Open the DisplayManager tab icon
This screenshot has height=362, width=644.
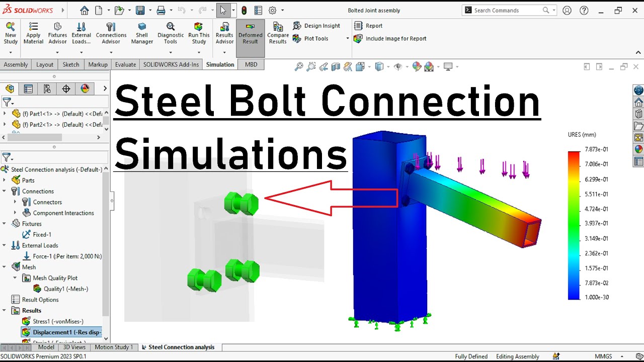[x=85, y=88]
